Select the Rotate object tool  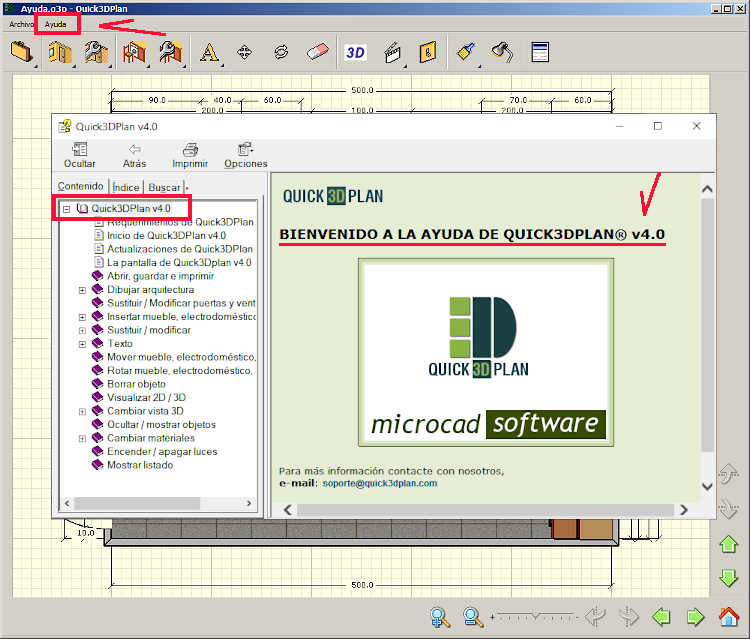(x=281, y=52)
